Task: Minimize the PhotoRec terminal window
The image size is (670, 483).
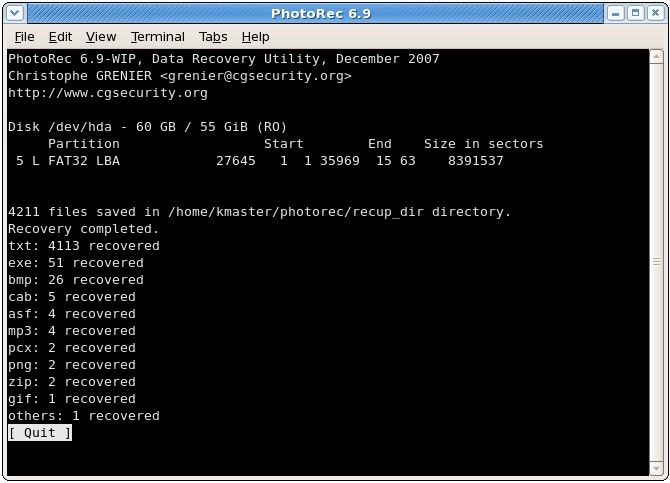Action: pyautogui.click(x=615, y=13)
